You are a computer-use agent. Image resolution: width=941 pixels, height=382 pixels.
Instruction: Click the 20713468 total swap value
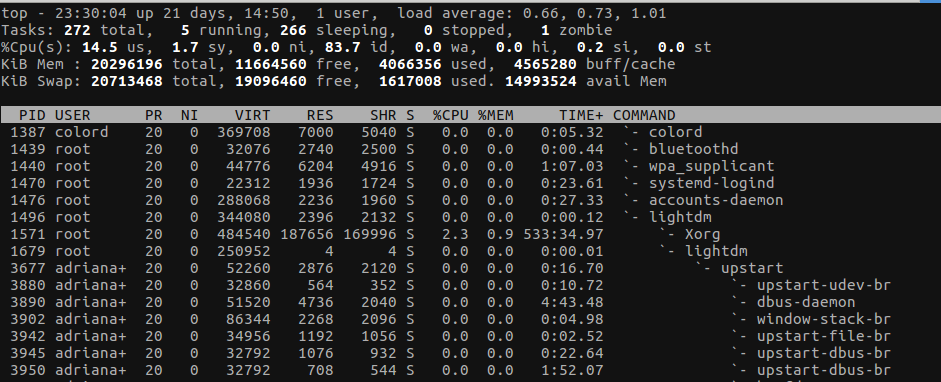pyautogui.click(x=127, y=81)
